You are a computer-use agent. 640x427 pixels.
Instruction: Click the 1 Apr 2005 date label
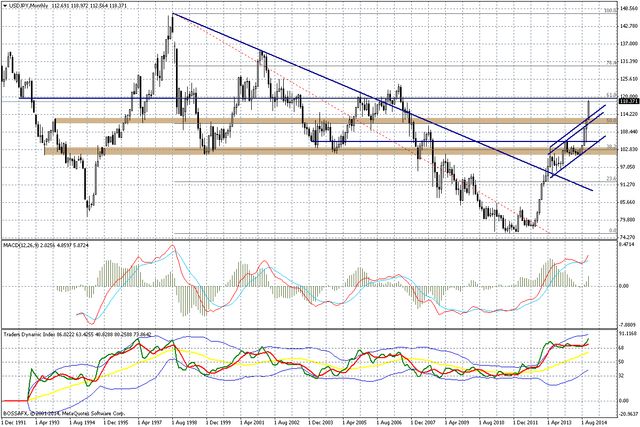[355, 422]
